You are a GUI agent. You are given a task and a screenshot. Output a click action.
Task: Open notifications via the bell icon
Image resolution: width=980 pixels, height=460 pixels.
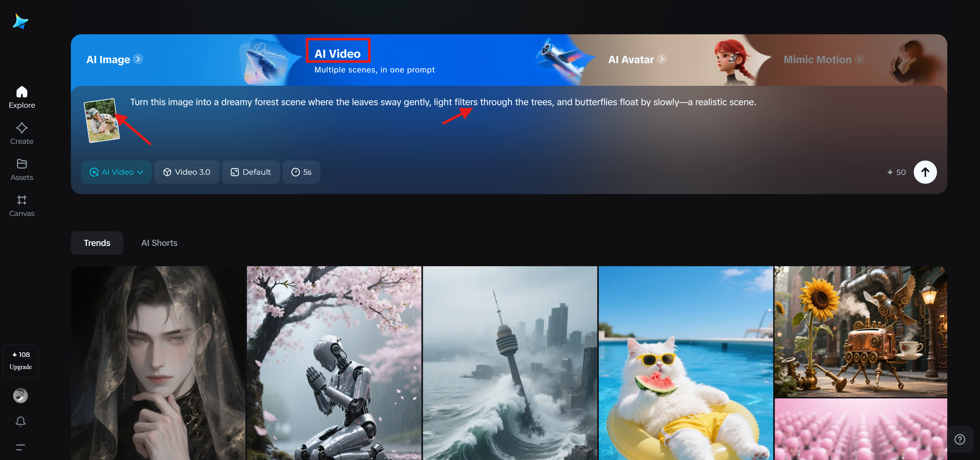[x=21, y=421]
